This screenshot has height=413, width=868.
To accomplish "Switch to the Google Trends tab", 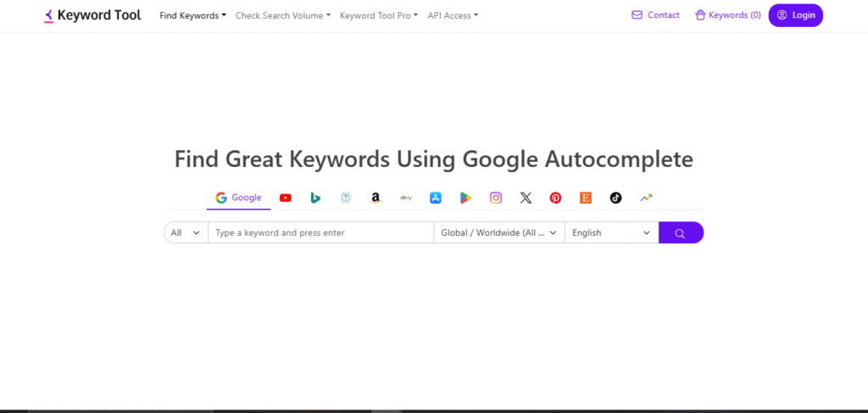I will [646, 198].
